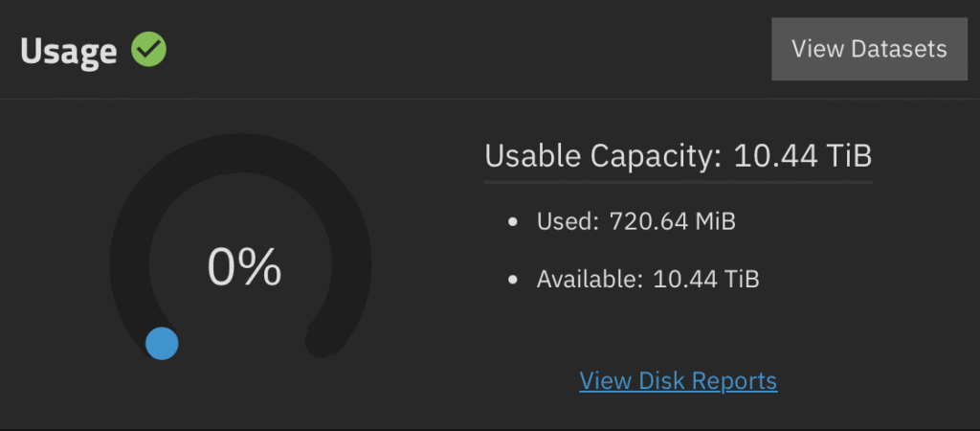Select the 0% label inside the gauge
Viewport: 980px width, 431px height.
(244, 267)
